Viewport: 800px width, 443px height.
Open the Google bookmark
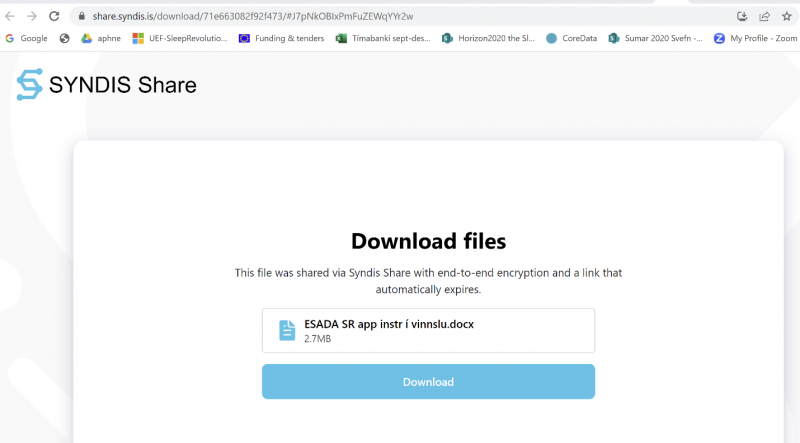click(26, 38)
